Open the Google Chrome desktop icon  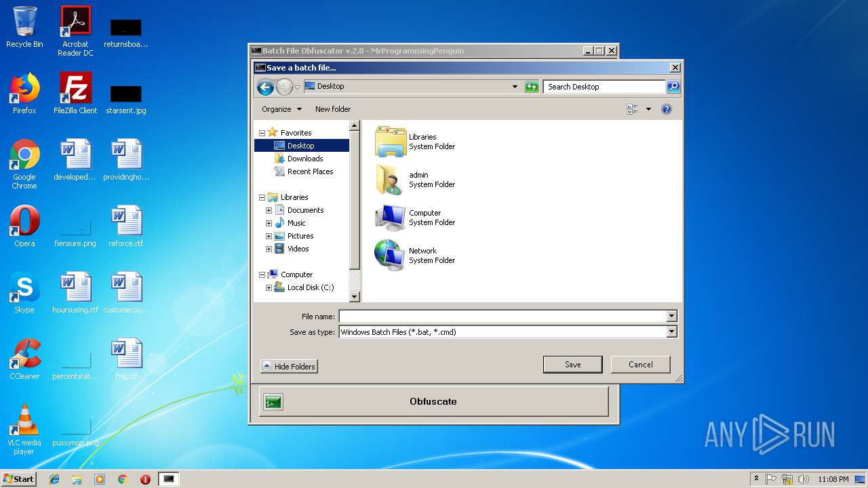point(24,164)
